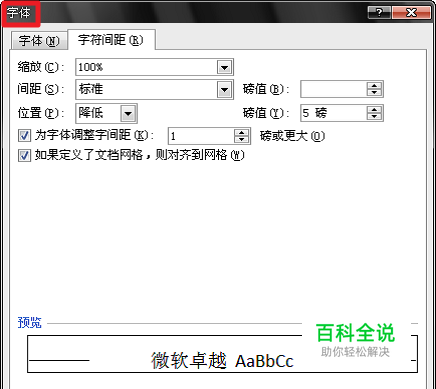Decrease the 磅值(B) value with down arrow
436x389 pixels.
tap(374, 93)
